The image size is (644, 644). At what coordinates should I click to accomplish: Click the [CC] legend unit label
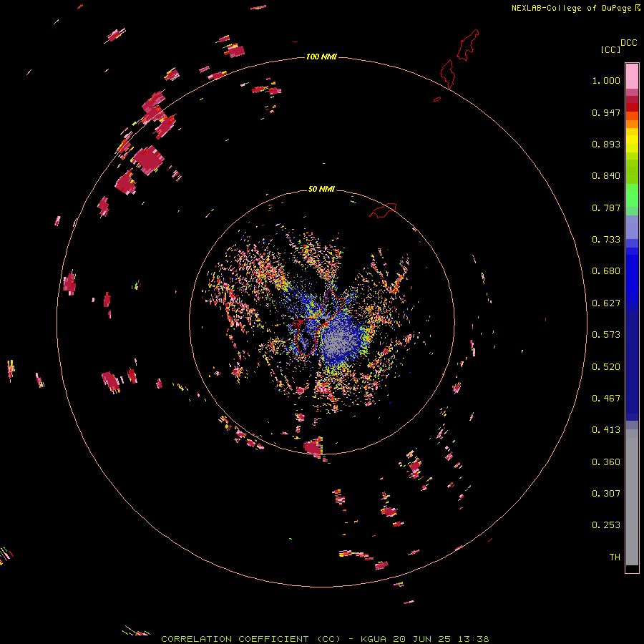pos(610,49)
